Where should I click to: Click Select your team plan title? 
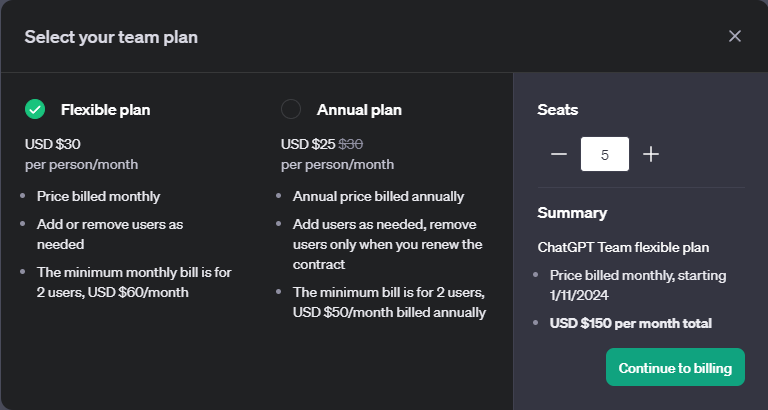click(x=111, y=37)
